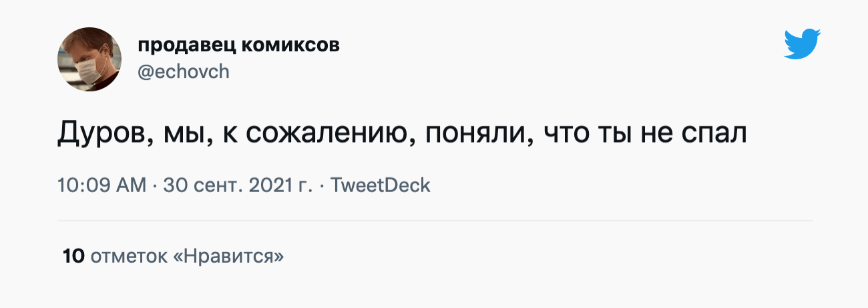Click the bold likes count 10
Viewport: 868px width, 308px height.
[73, 256]
